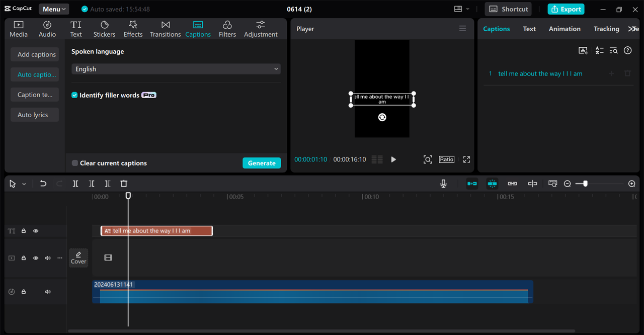Zoom out the timeline with minus icon
Viewport: 644px width, 335px height.
pos(567,184)
